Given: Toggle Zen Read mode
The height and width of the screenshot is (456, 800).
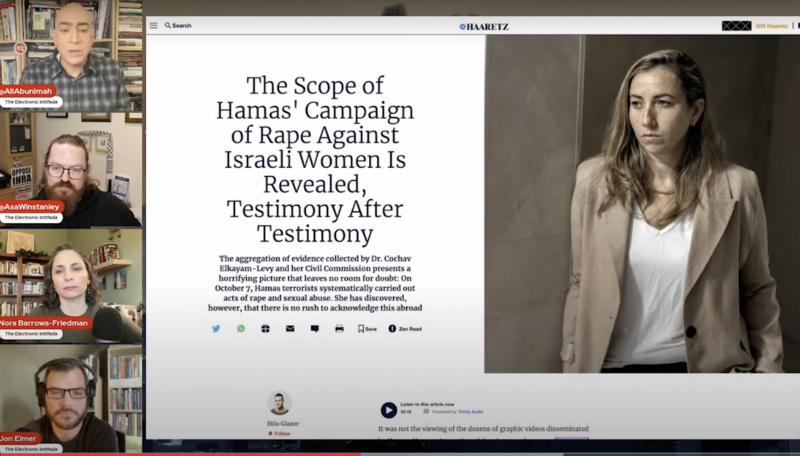Looking at the screenshot, I should pos(405,328).
